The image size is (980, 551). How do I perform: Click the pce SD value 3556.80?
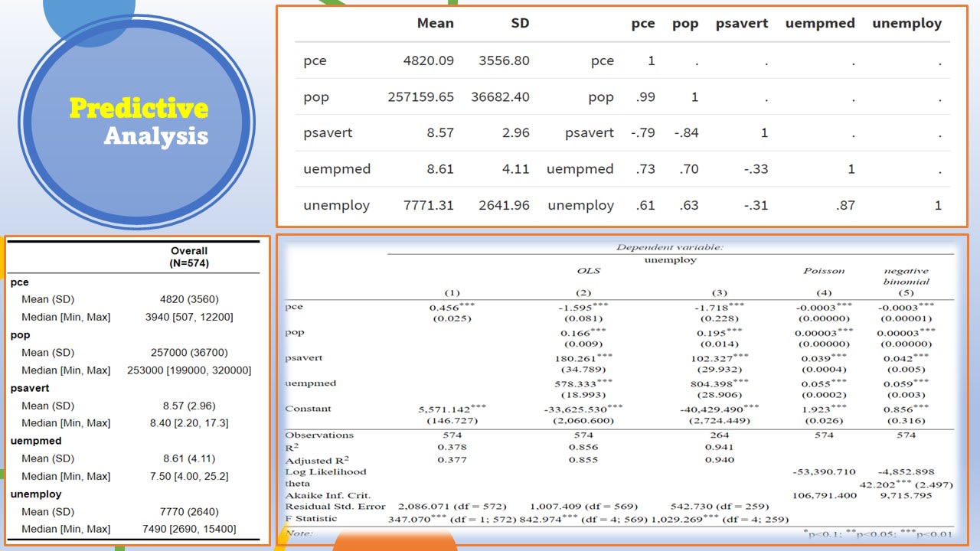pos(504,60)
